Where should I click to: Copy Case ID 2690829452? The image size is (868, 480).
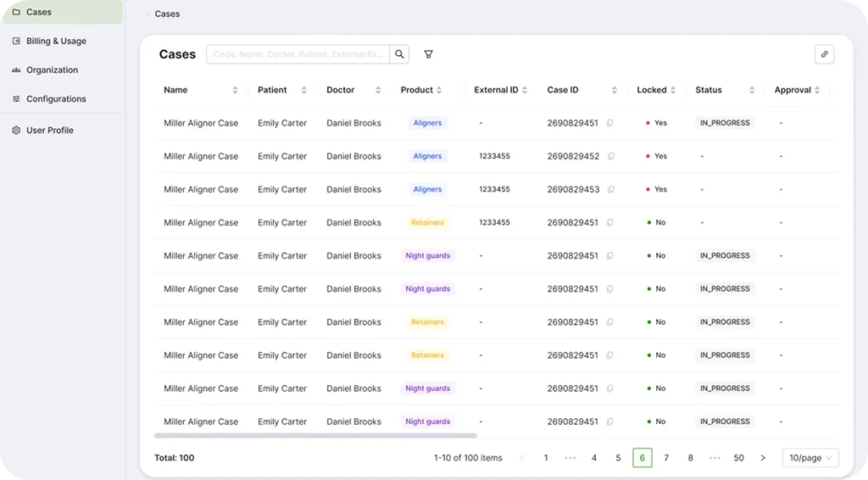tap(611, 156)
